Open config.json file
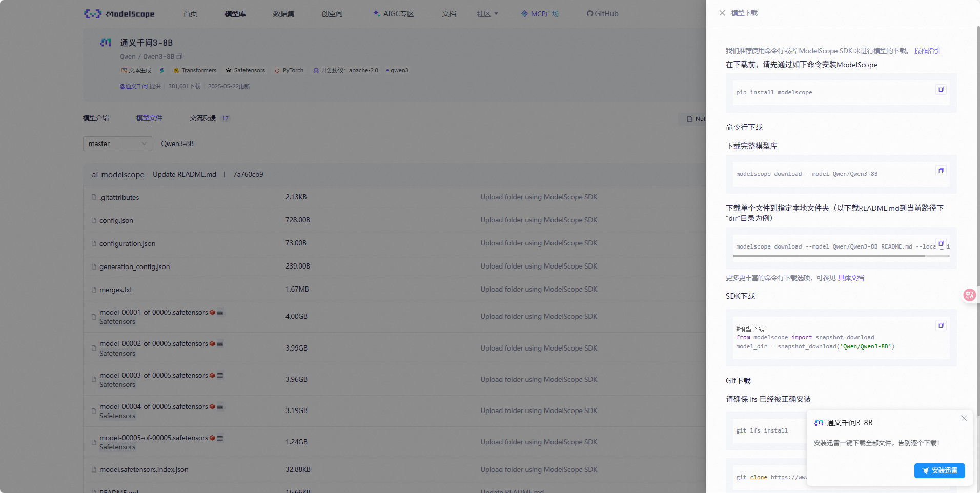Viewport: 980px width, 493px height. [x=116, y=220]
